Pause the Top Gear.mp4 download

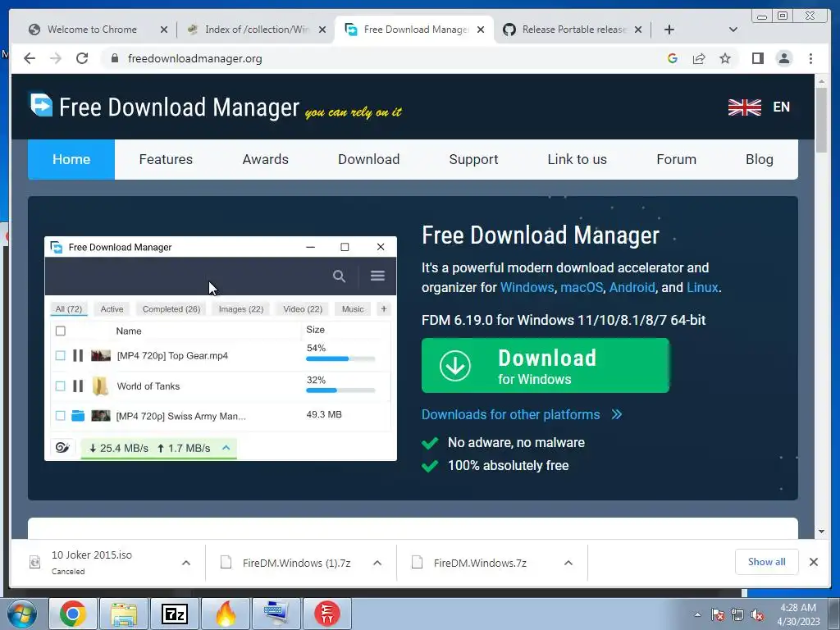[x=78, y=355]
